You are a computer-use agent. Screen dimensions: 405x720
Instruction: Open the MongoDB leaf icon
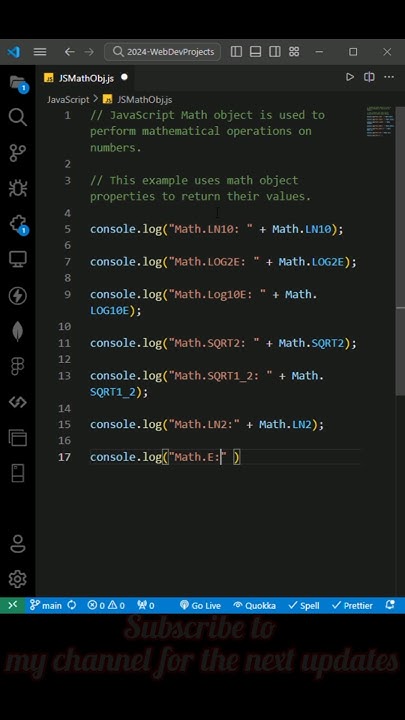tap(17, 331)
